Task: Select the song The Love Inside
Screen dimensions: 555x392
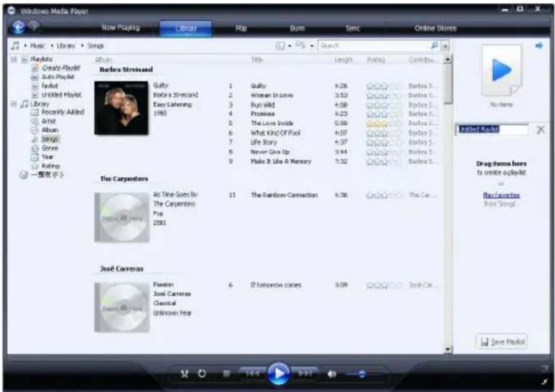Action: [272, 123]
